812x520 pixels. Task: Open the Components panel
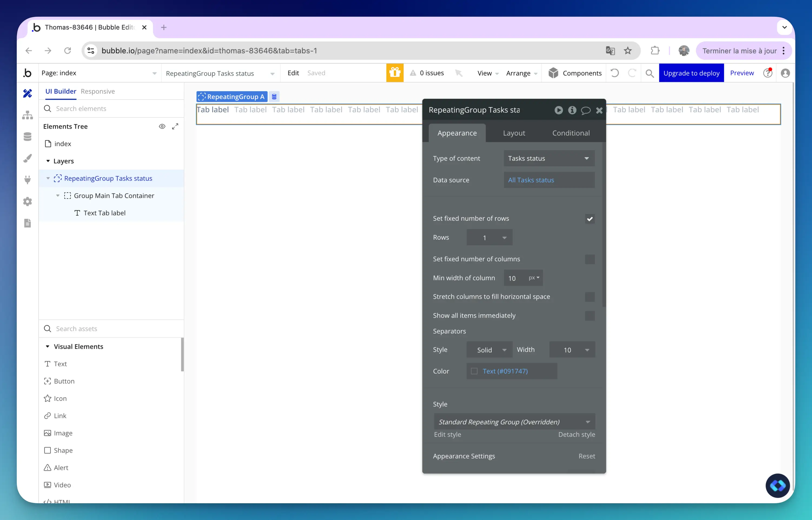point(575,73)
